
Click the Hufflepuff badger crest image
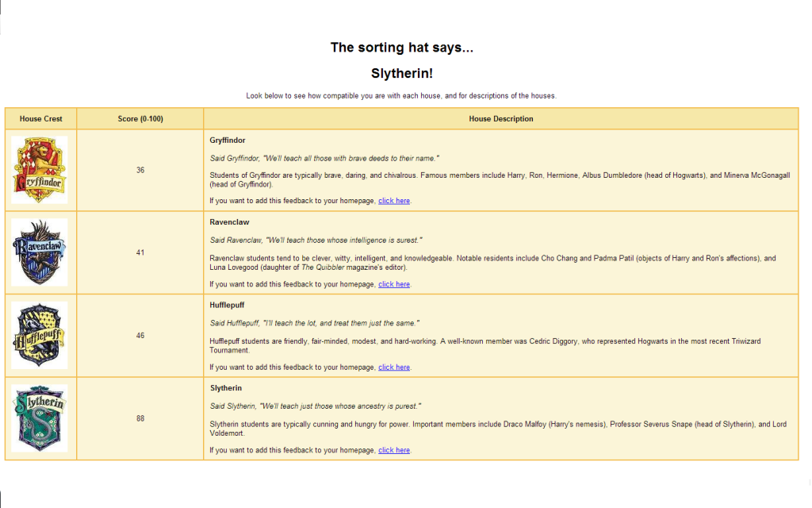[40, 335]
